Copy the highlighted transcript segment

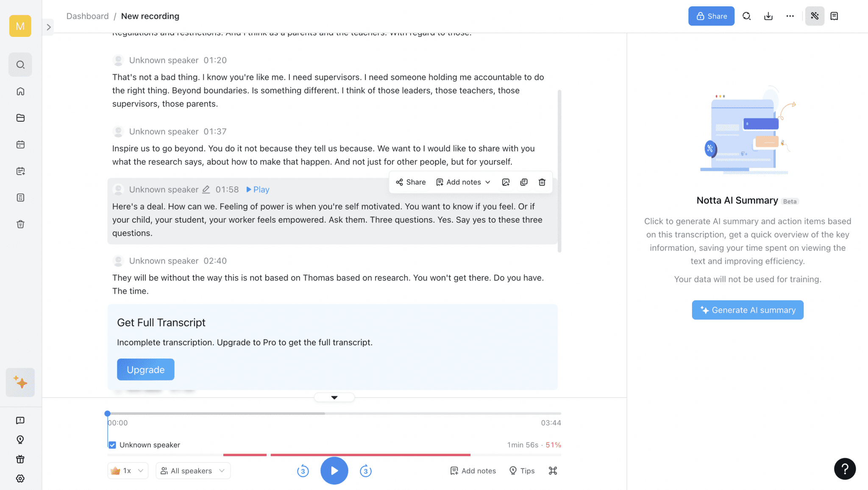pyautogui.click(x=524, y=182)
